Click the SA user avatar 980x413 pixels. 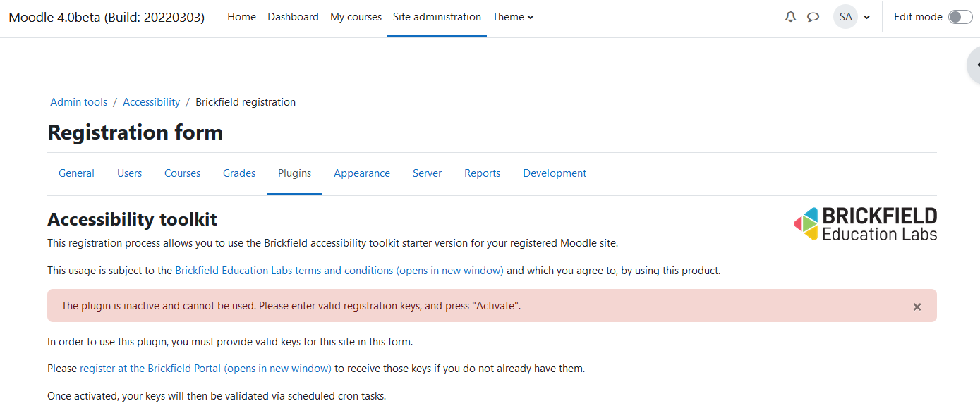point(845,17)
